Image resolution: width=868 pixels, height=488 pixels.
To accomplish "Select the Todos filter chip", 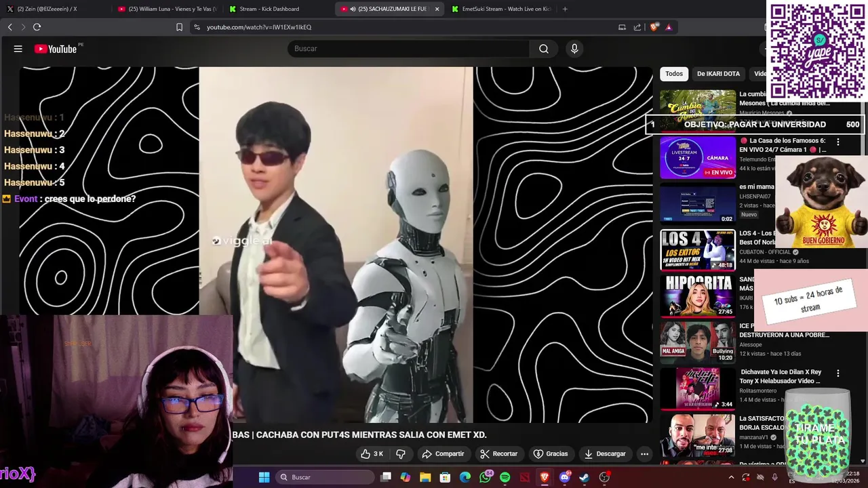I will [674, 74].
